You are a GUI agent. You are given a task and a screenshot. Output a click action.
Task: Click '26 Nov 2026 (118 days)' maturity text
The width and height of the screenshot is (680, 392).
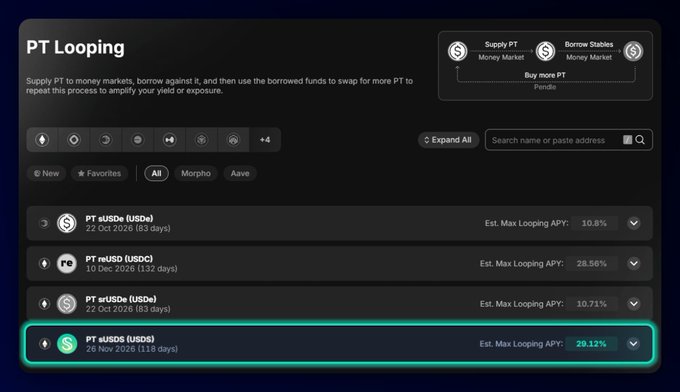[x=132, y=349]
